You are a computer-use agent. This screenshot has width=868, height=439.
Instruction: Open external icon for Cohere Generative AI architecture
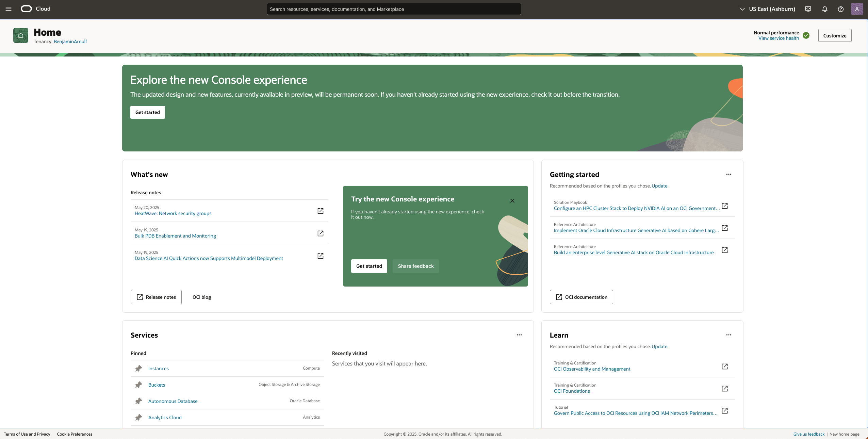pos(725,228)
